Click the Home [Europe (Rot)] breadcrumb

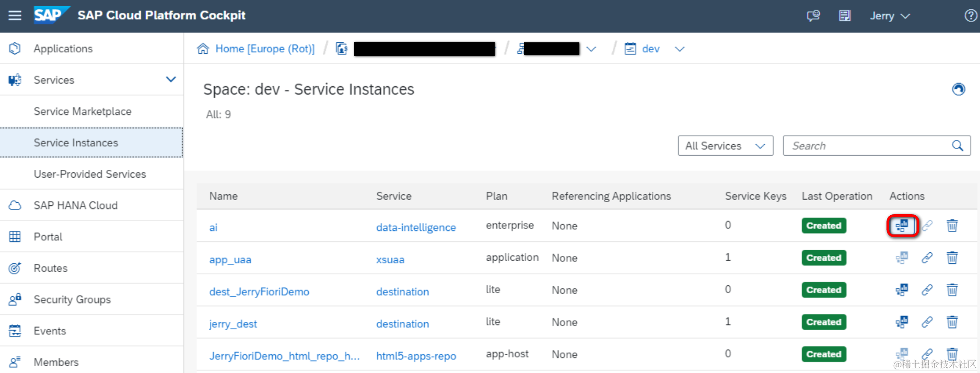click(x=264, y=49)
